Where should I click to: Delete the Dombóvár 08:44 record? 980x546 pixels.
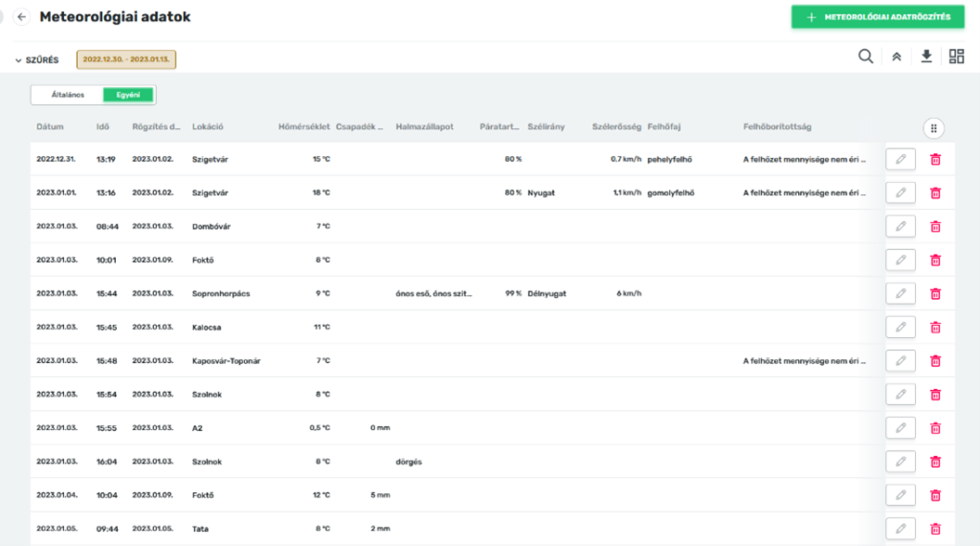tap(935, 226)
